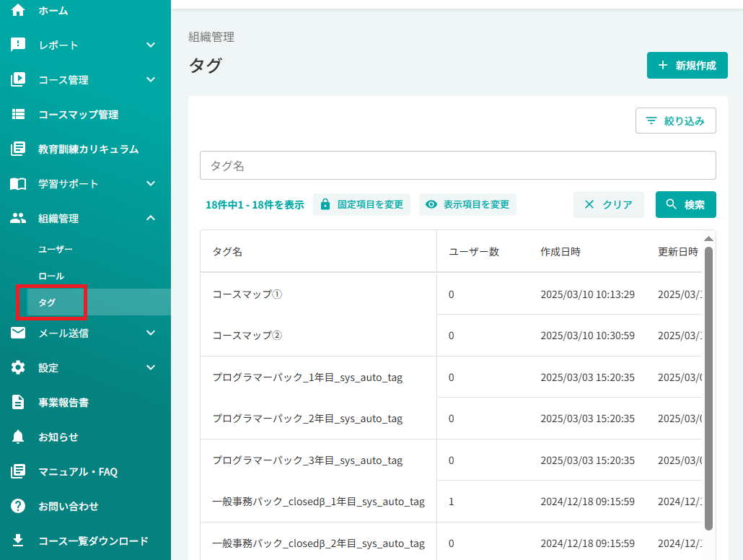
Task: Click the 2025/03/10 10:30:59 creation date
Action: 588,336
